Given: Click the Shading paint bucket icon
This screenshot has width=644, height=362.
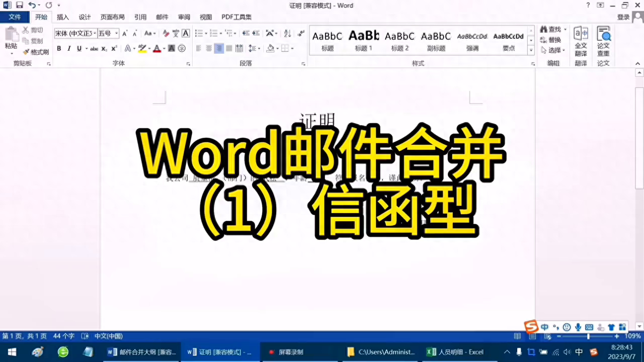Looking at the screenshot, I should [270, 48].
